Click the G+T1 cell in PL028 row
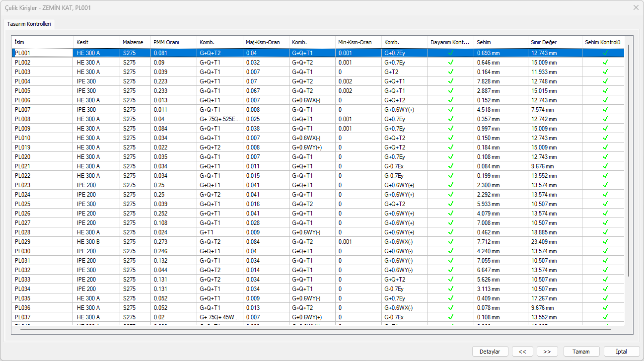Screen dimensions: 644x361 tap(219, 232)
